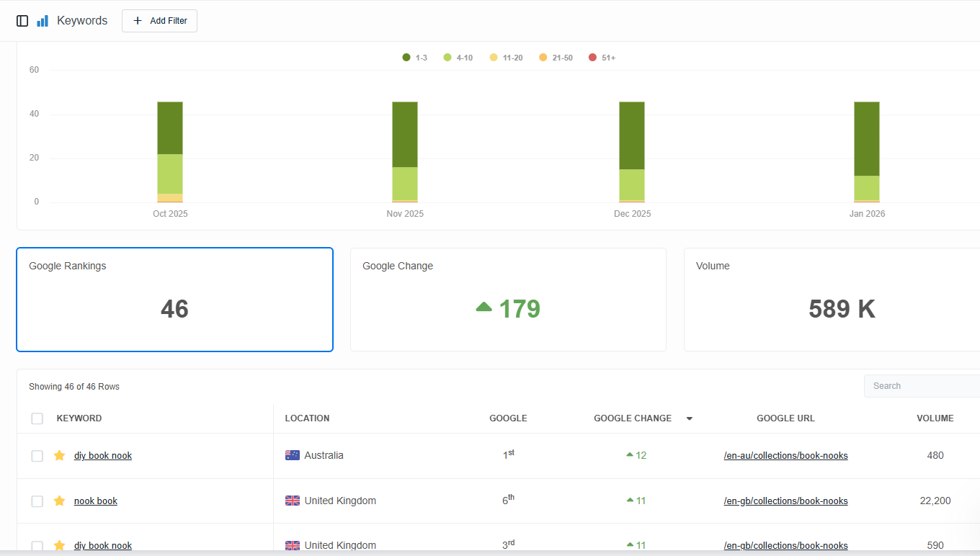This screenshot has height=556, width=980.
Task: Click the 589 K volume total
Action: pyautogui.click(x=842, y=309)
